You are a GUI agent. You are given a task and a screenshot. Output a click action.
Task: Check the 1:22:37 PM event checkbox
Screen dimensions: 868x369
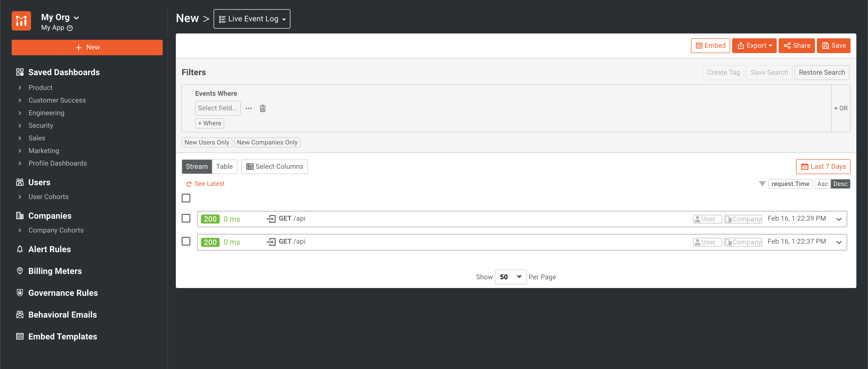186,241
